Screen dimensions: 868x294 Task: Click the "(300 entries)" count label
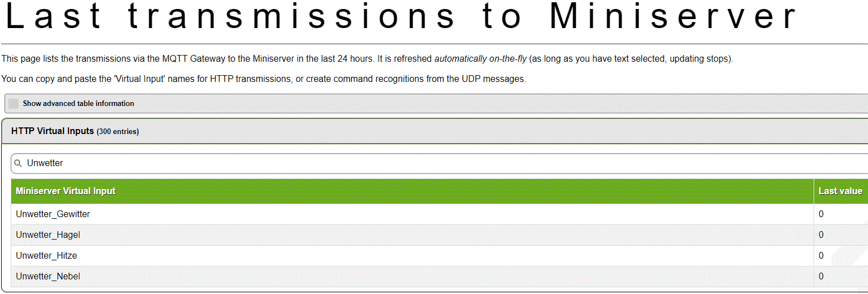[x=118, y=132]
